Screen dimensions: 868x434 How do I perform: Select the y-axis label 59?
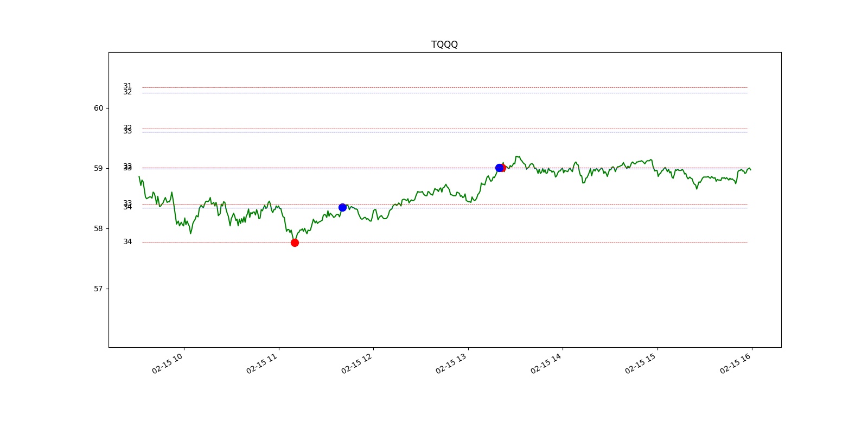[98, 168]
